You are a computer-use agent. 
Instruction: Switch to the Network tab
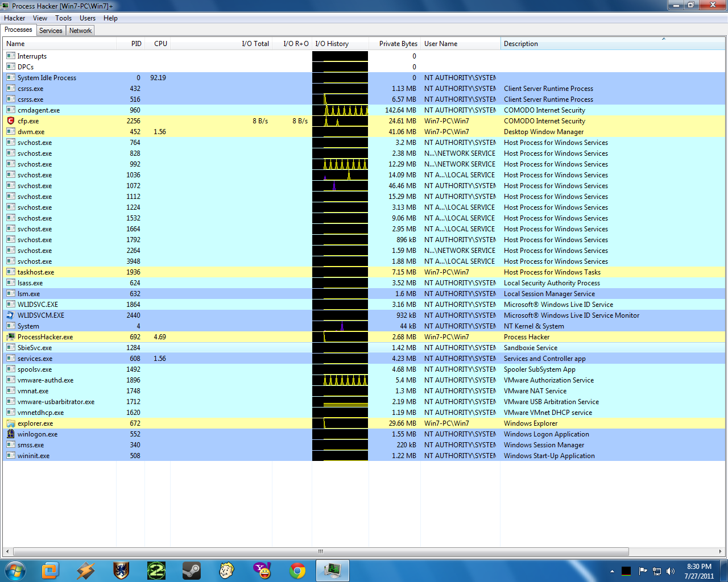(x=80, y=31)
